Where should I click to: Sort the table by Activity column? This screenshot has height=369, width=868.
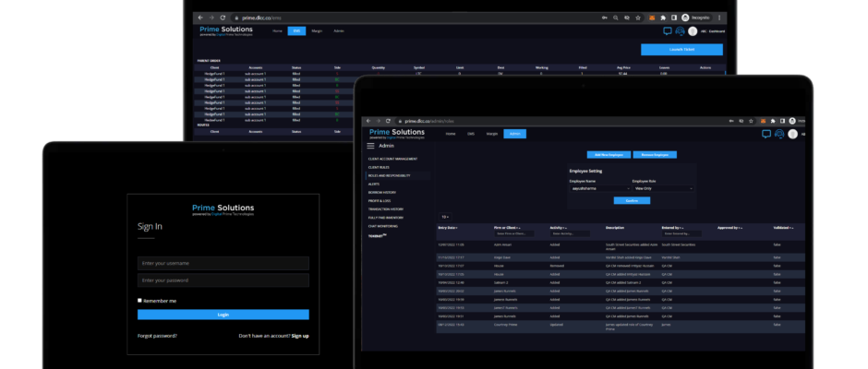click(x=558, y=227)
